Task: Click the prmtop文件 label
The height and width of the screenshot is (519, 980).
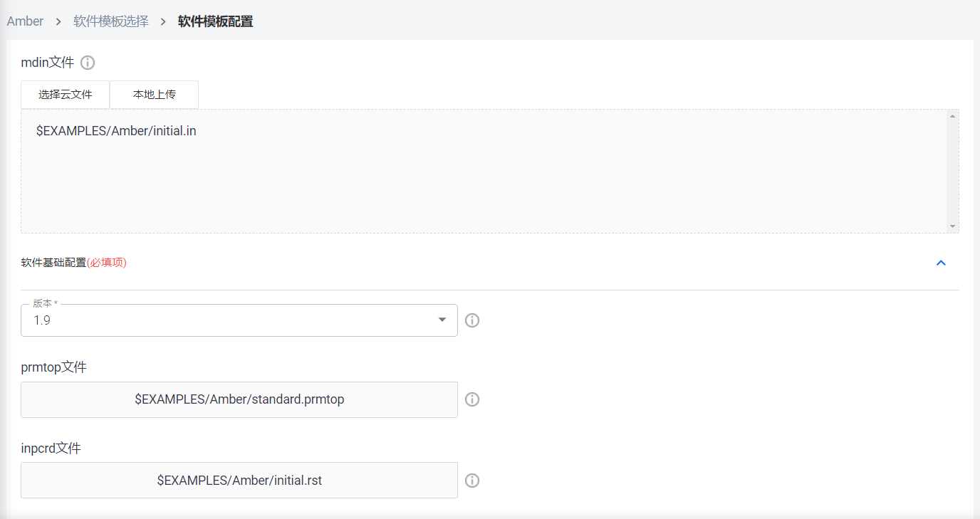Action: [x=54, y=367]
